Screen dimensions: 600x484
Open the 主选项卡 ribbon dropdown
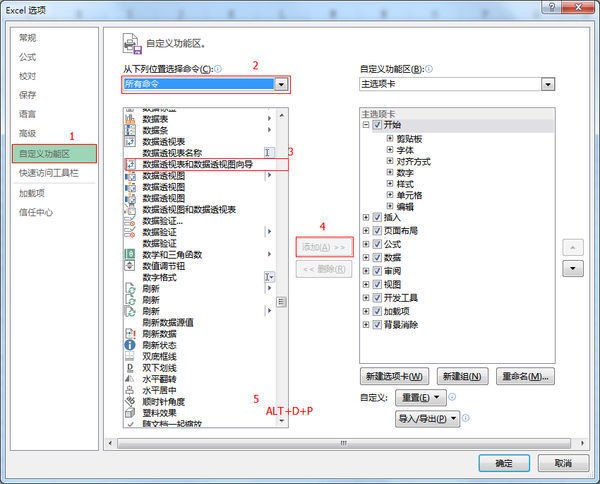[x=548, y=84]
